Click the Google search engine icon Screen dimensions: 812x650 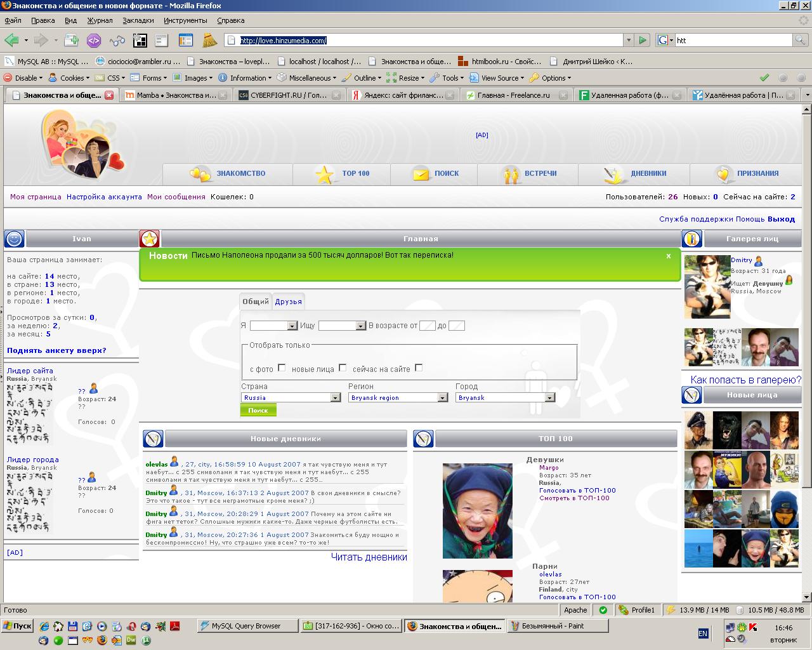663,40
